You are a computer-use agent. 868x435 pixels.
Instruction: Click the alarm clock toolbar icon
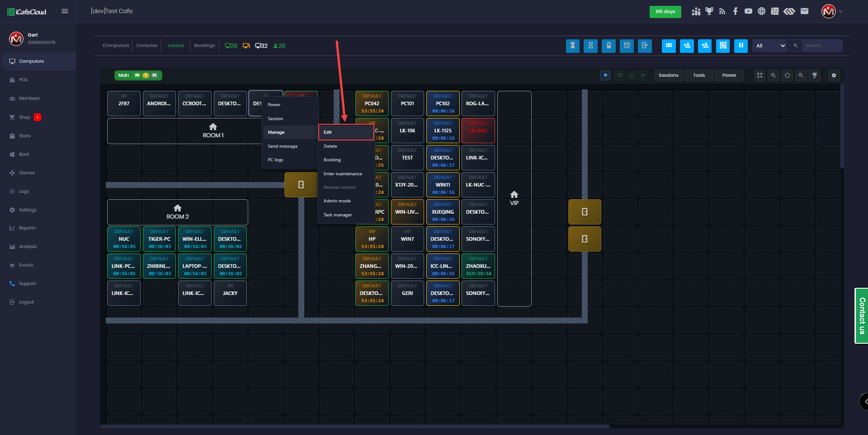coord(627,46)
